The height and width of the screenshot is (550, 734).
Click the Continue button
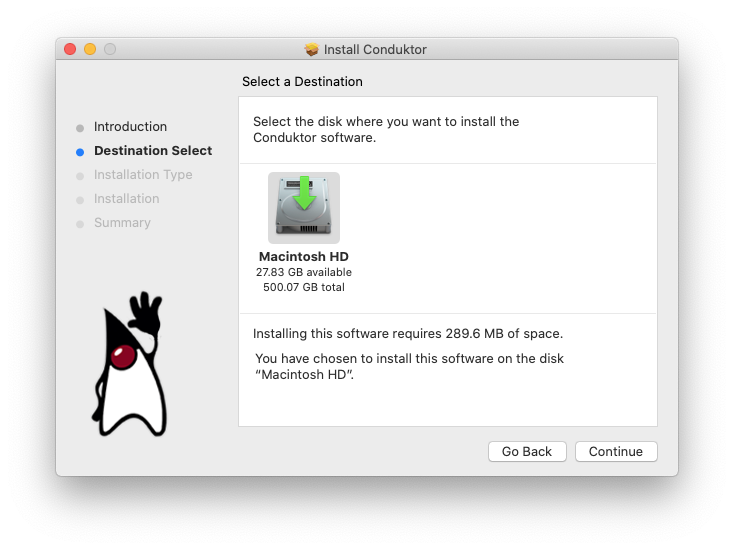pyautogui.click(x=616, y=451)
